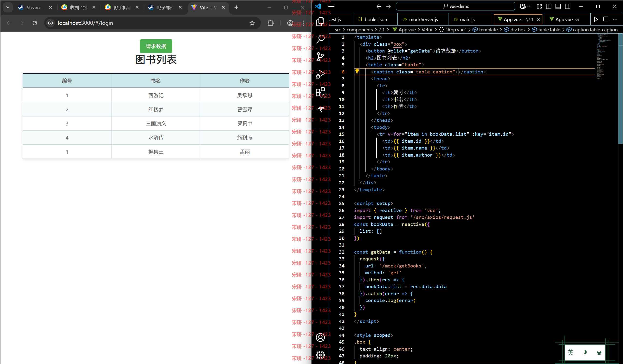This screenshot has width=623, height=364.
Task: Click the vue-demo command center search
Action: [456, 6]
